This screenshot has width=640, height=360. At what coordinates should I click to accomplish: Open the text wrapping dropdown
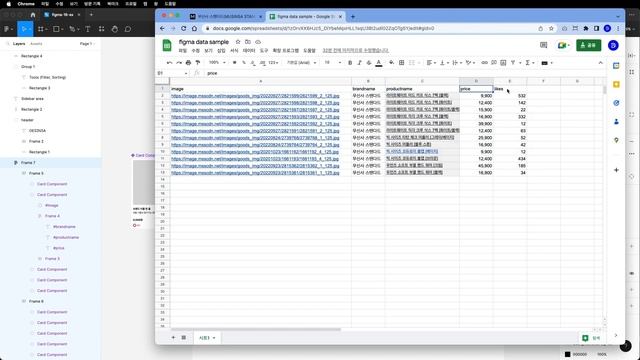coord(457,62)
